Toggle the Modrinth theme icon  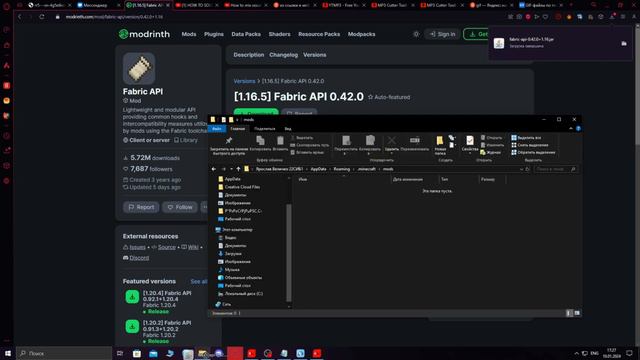coord(416,34)
